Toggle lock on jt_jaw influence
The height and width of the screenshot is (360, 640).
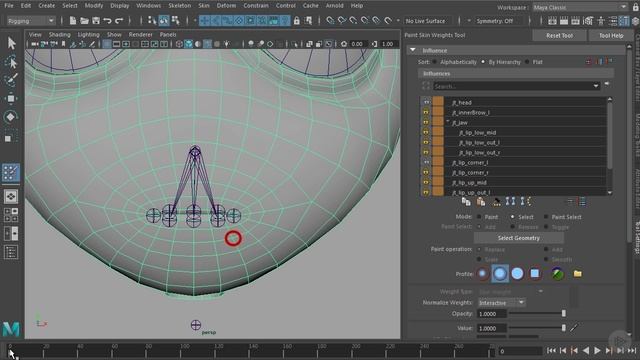(426, 122)
